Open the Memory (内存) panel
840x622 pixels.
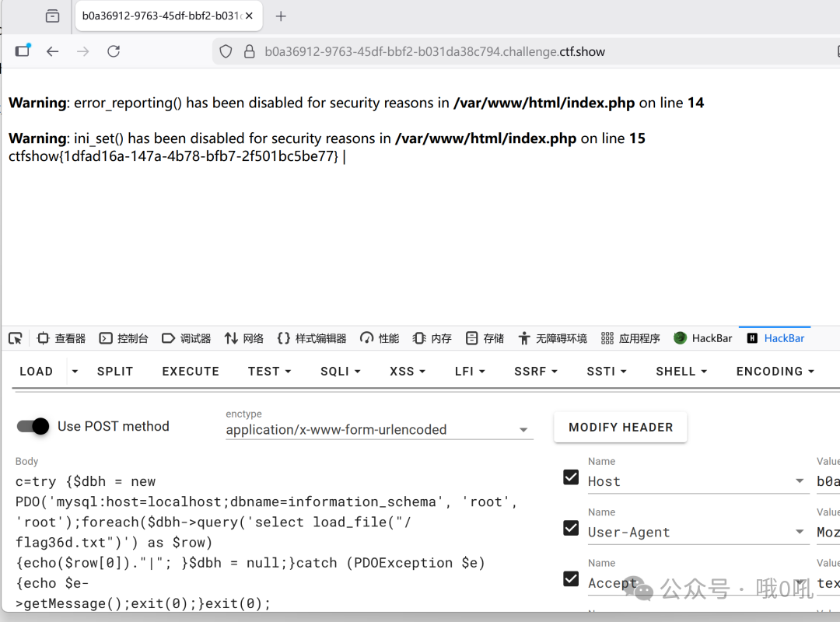click(432, 338)
